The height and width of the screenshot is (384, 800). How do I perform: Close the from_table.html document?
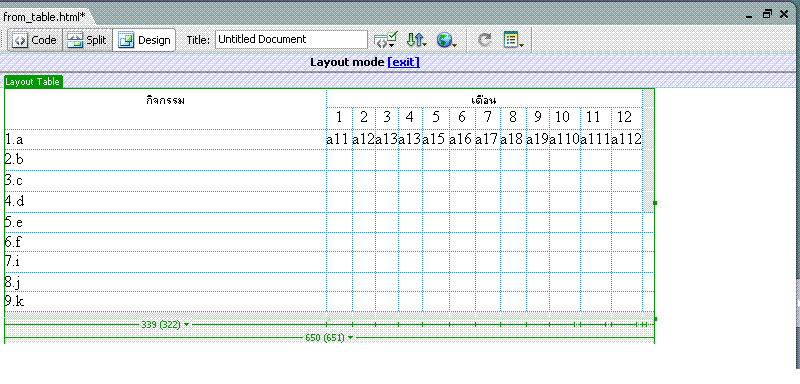pos(784,14)
